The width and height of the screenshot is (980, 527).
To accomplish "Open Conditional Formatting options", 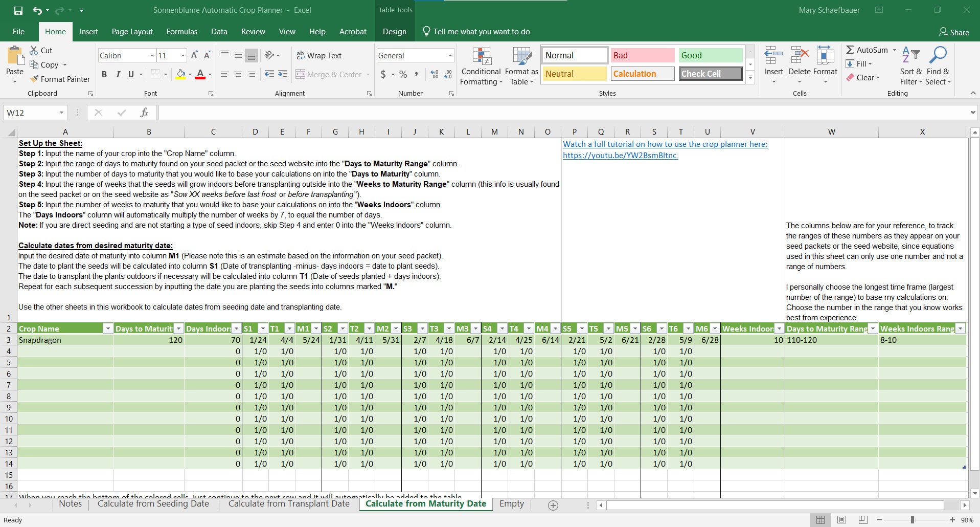I will (x=481, y=67).
